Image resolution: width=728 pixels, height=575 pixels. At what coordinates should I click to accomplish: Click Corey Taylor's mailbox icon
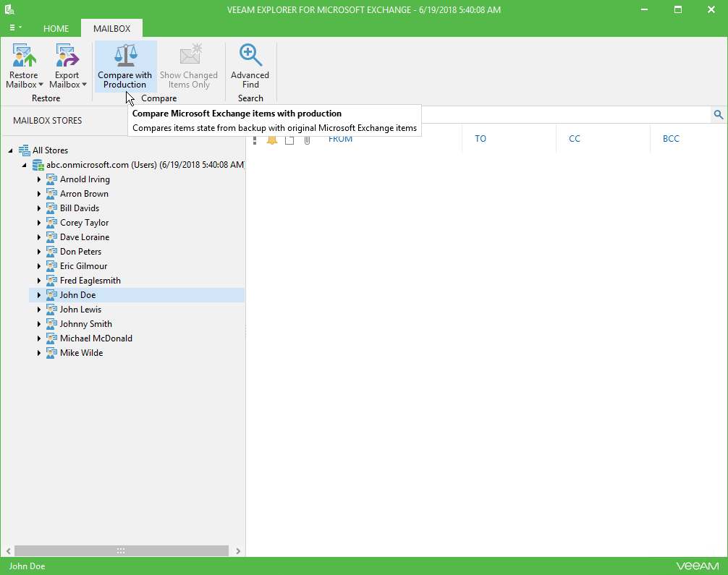51,222
